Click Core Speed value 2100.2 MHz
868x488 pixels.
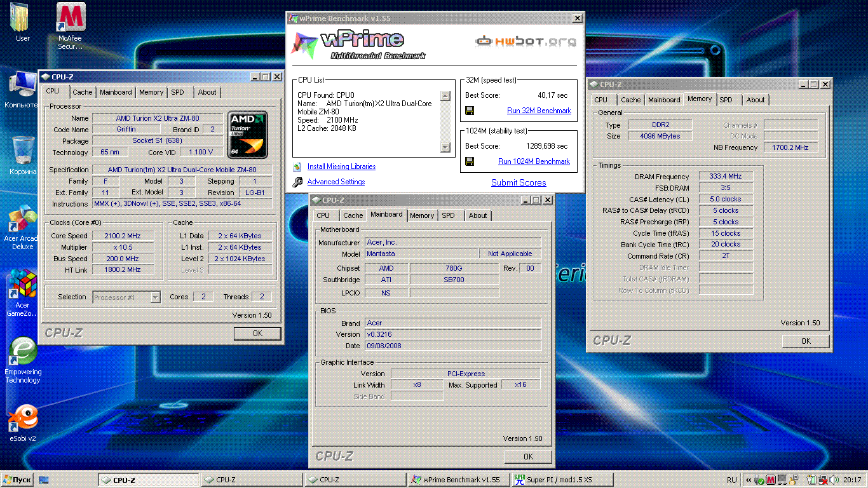123,236
